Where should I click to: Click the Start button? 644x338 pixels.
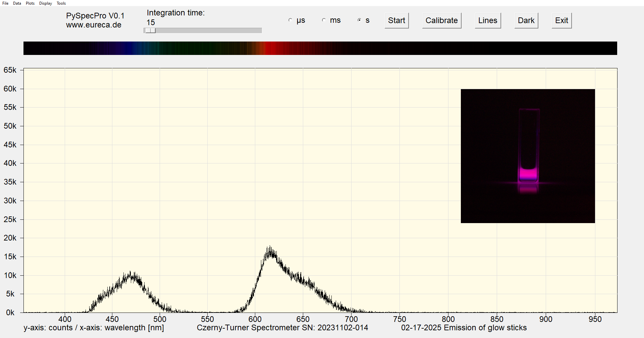(396, 20)
